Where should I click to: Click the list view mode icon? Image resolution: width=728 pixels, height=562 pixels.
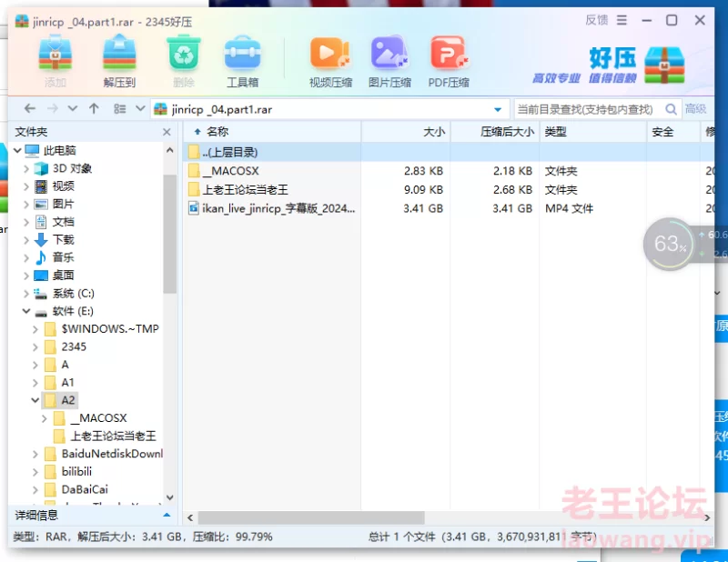120,108
